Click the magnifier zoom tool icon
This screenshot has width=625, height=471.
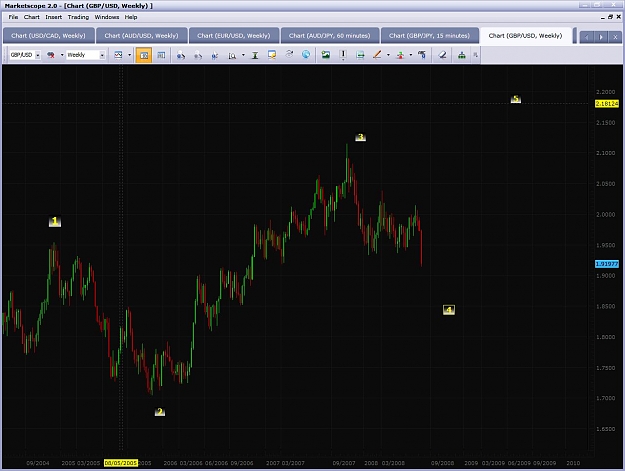click(x=232, y=55)
